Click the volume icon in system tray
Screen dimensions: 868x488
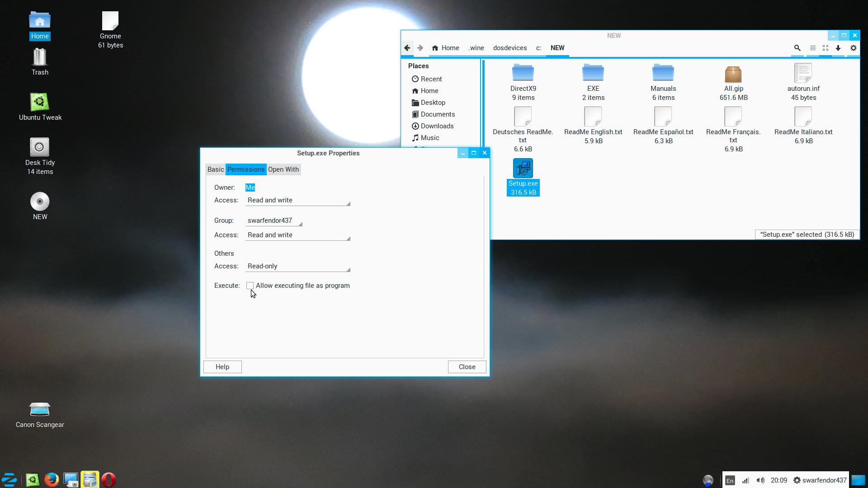(760, 480)
